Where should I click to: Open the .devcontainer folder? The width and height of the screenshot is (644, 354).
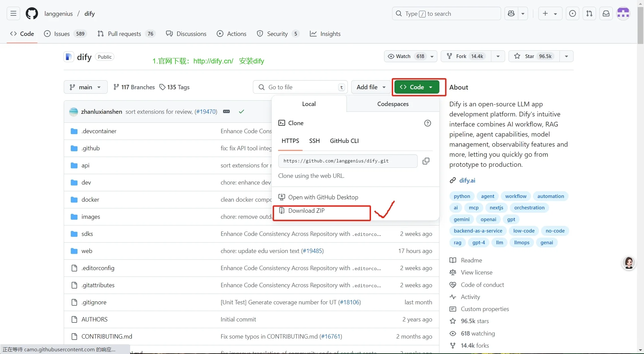(99, 131)
